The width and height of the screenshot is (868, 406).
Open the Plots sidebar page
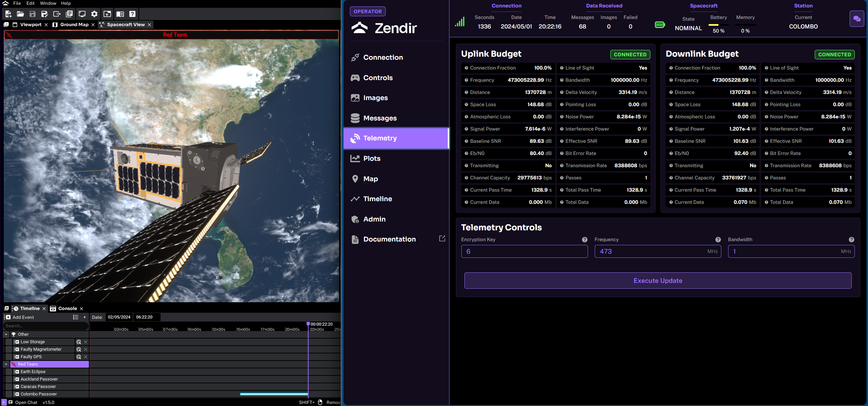(372, 158)
